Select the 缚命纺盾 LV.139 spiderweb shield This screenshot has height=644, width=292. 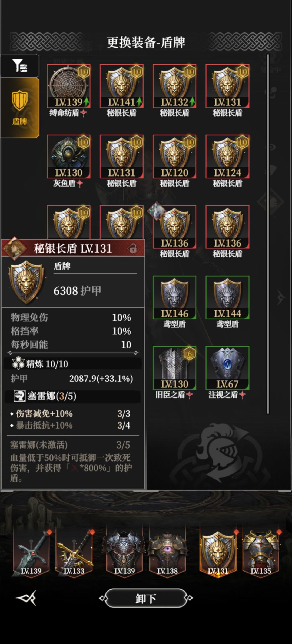[x=69, y=86]
